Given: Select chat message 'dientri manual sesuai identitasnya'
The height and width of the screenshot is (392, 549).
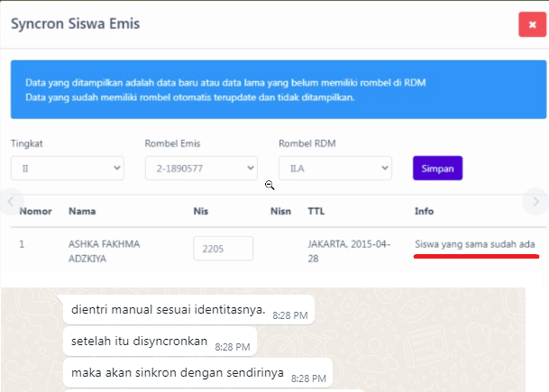Looking at the screenshot, I should [x=188, y=310].
